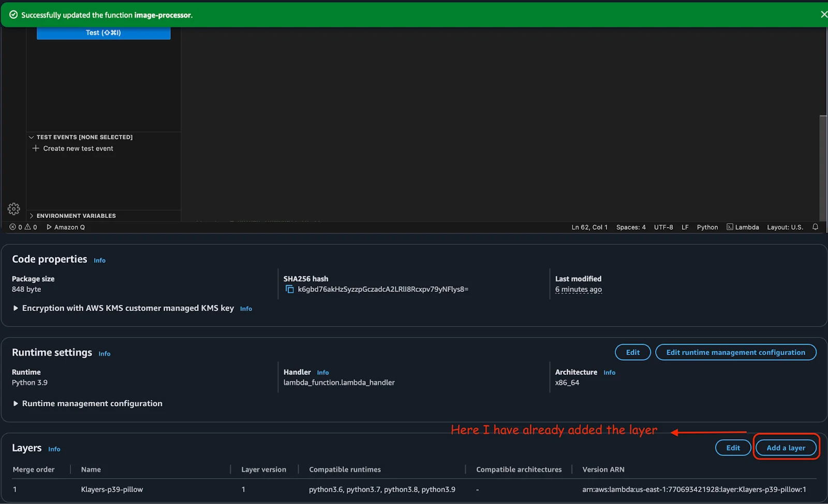Open the notifications bell icon
Image resolution: width=828 pixels, height=504 pixels.
[815, 227]
